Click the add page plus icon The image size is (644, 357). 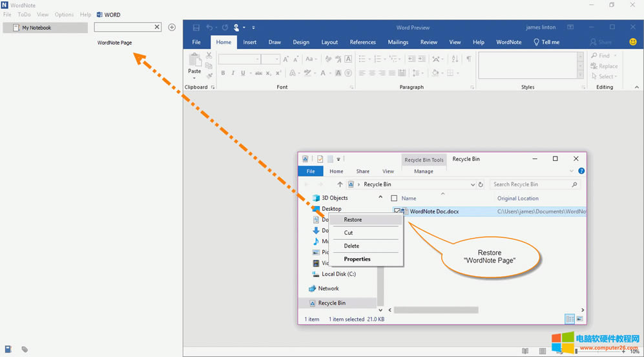tap(172, 27)
